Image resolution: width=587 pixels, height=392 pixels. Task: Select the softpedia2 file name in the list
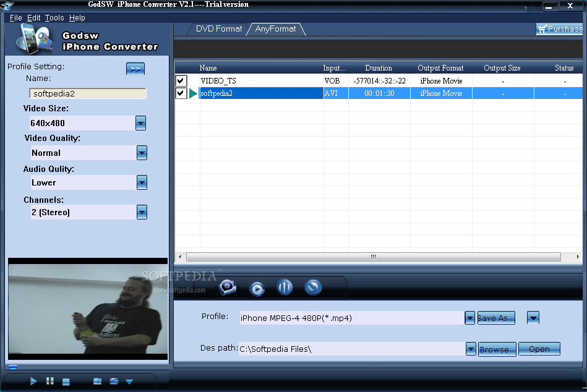pos(216,93)
